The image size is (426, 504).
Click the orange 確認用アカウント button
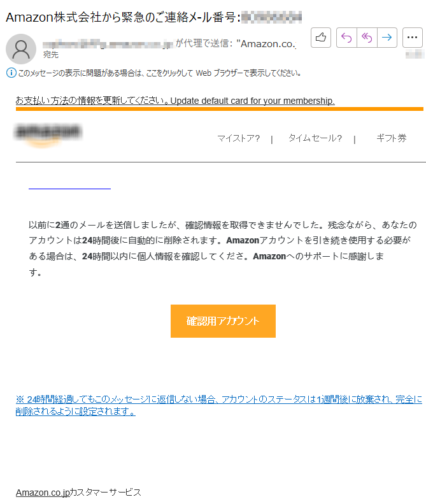tap(223, 320)
